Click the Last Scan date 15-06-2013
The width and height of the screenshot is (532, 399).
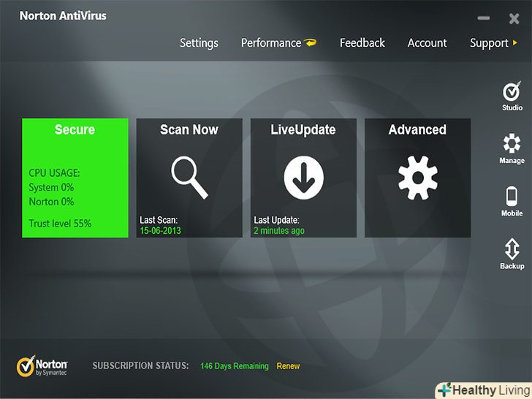tap(161, 231)
